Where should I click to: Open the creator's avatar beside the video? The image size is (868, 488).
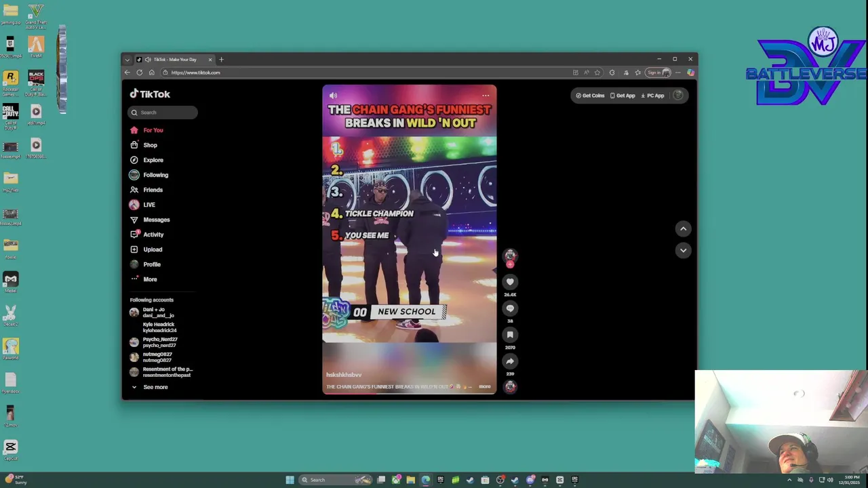[510, 256]
